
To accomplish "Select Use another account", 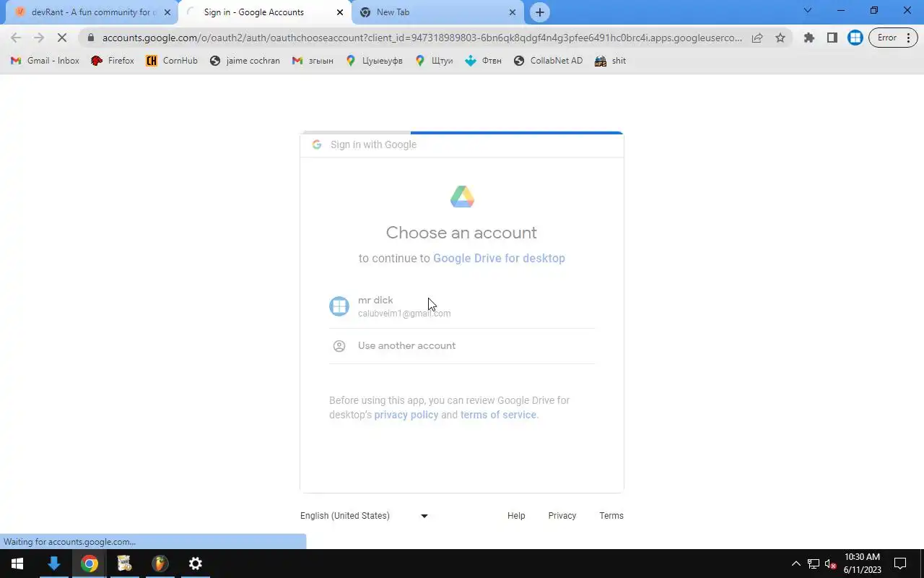I will 462,345.
